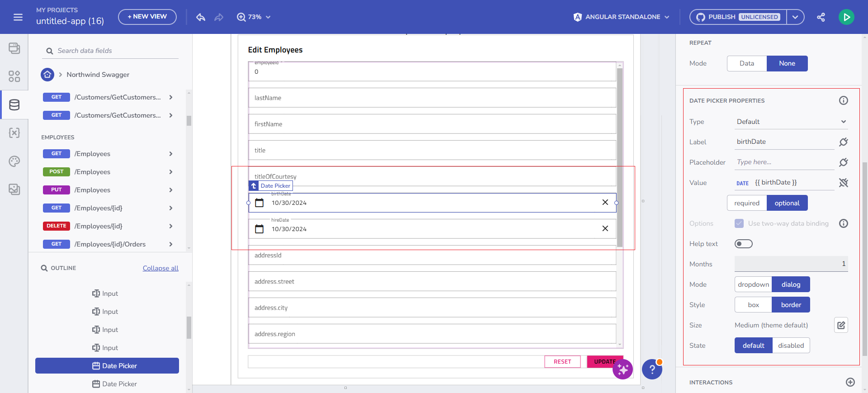Click the undo arrow in top toolbar
Screen dimensions: 868x393
(201, 17)
